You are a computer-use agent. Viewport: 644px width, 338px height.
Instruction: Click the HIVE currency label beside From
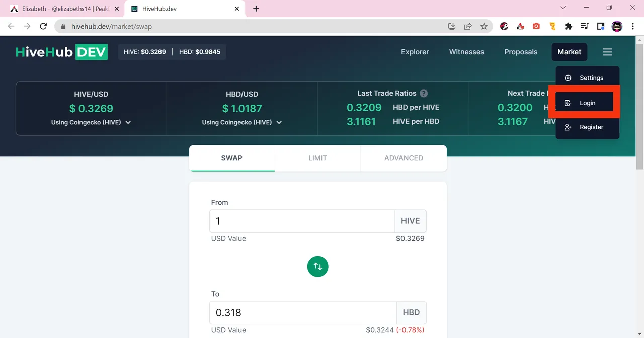pos(411,221)
